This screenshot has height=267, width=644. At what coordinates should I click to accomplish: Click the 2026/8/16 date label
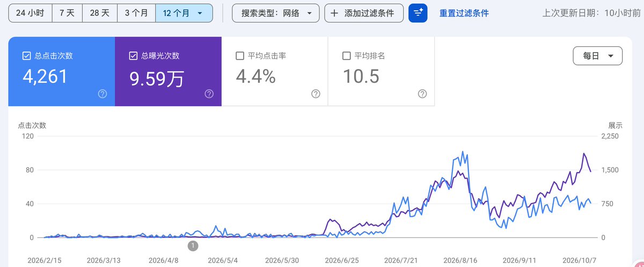(x=462, y=260)
